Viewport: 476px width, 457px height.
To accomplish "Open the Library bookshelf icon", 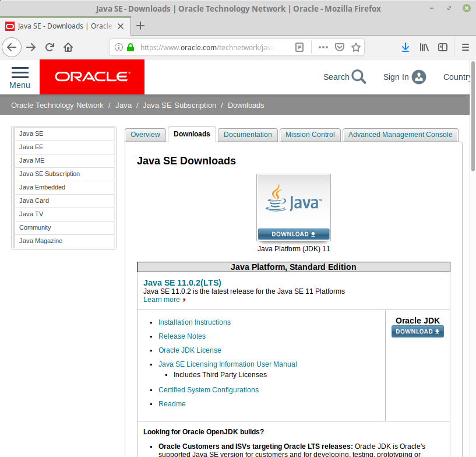I will 424,47.
